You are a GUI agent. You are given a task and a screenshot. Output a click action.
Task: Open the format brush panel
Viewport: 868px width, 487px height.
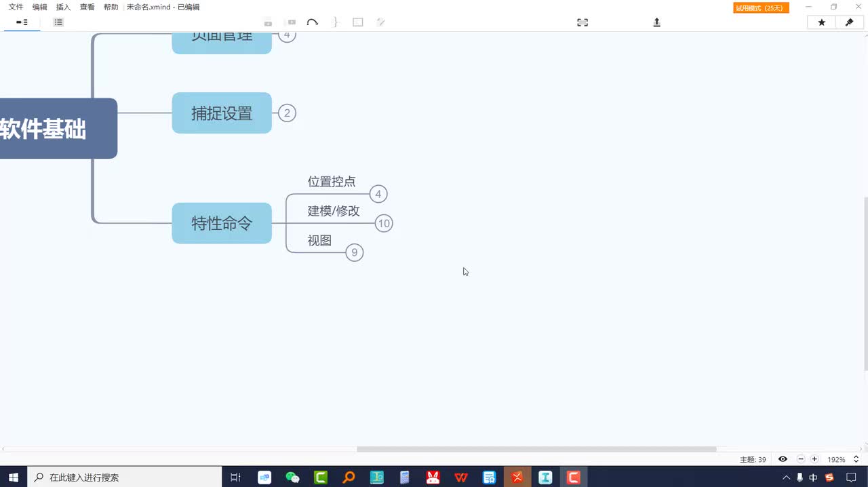(849, 22)
